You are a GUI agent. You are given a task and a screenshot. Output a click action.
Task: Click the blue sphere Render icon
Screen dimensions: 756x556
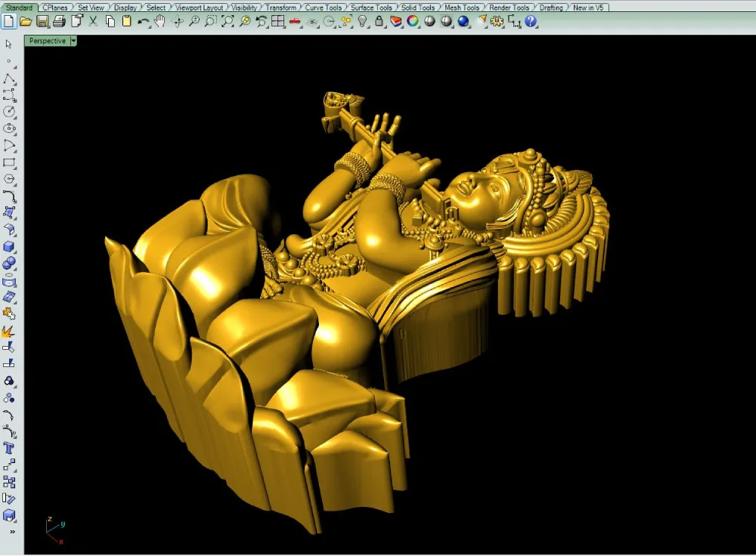tap(463, 21)
